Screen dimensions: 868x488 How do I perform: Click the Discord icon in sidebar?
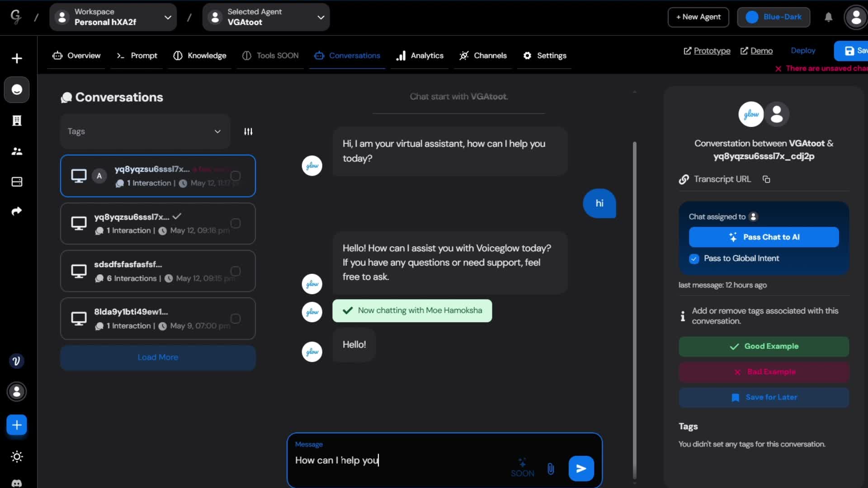(x=17, y=483)
